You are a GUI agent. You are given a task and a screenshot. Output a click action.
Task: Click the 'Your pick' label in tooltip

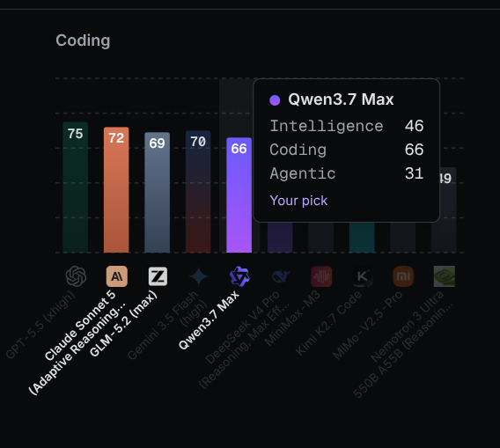(298, 201)
